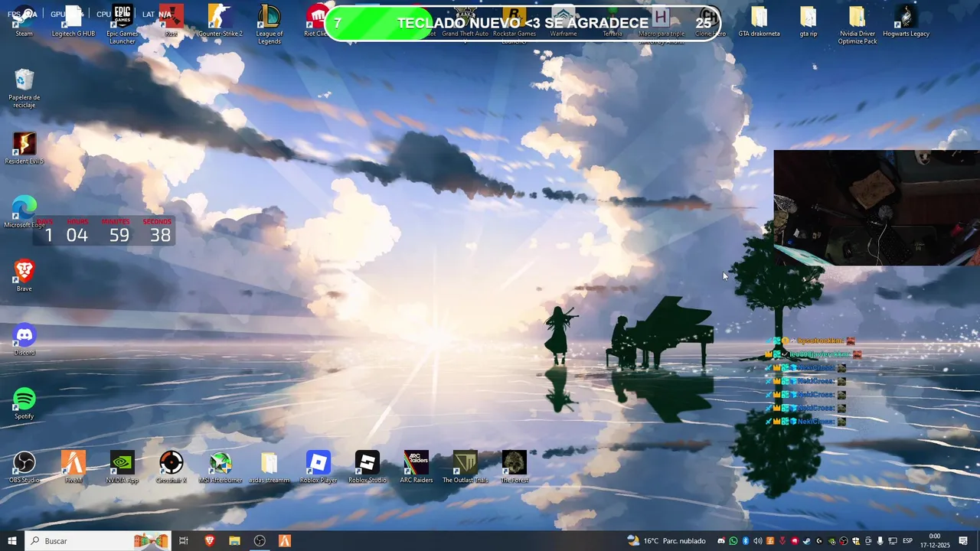Select the Resident Evil 5 shortcut
The image size is (980, 551).
coord(24,148)
